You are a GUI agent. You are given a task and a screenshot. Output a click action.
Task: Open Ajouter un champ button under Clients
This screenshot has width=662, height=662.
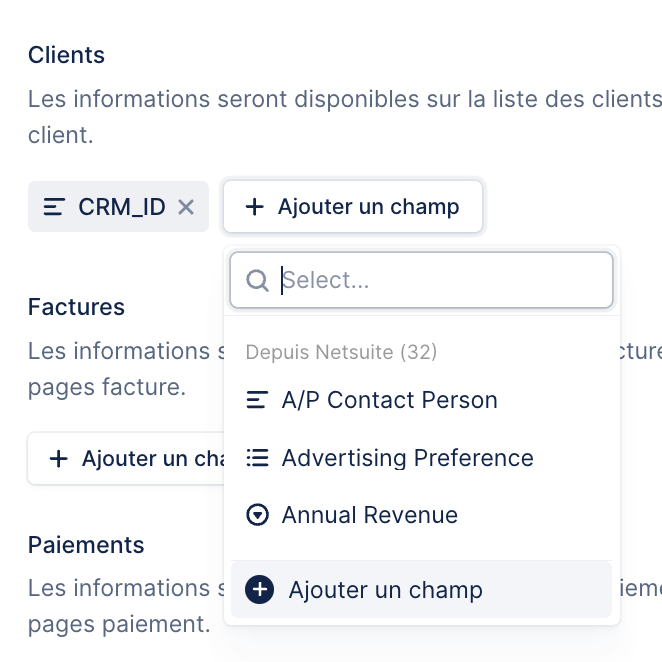353,206
